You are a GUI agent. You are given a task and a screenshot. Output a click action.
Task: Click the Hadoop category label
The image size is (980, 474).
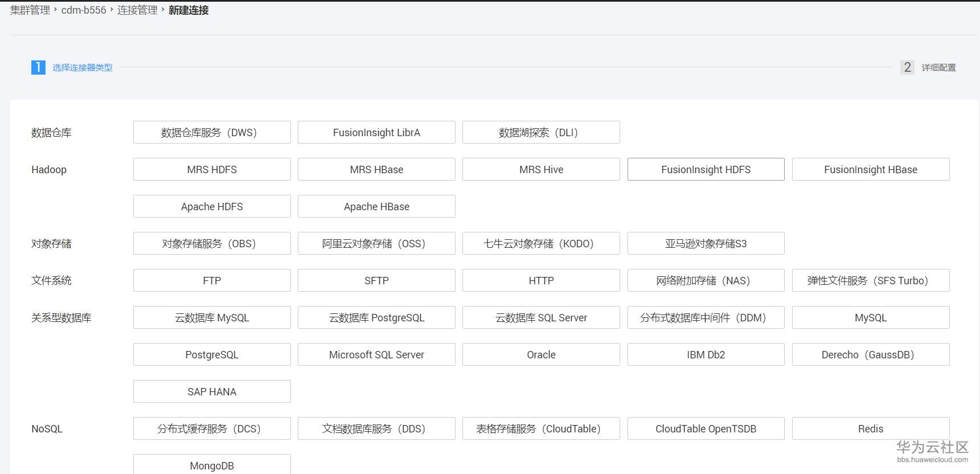[49, 170]
